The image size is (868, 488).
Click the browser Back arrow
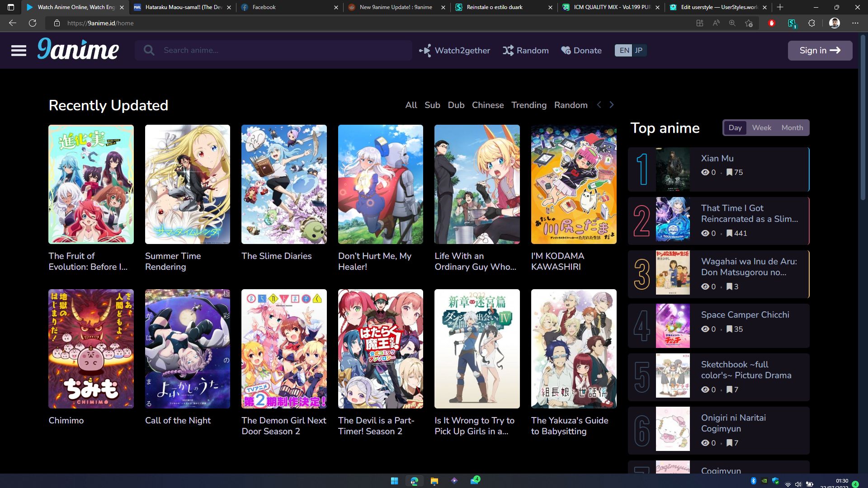[x=13, y=23]
